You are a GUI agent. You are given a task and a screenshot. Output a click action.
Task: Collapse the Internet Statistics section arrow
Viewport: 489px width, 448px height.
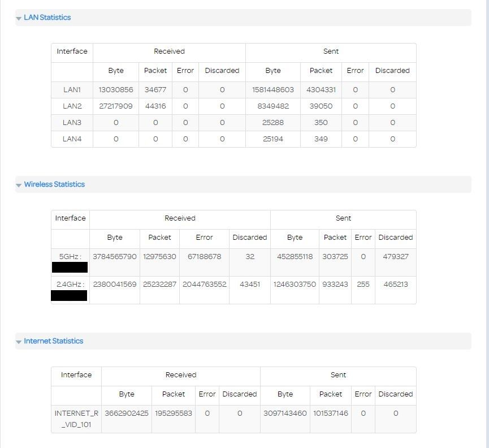click(19, 342)
